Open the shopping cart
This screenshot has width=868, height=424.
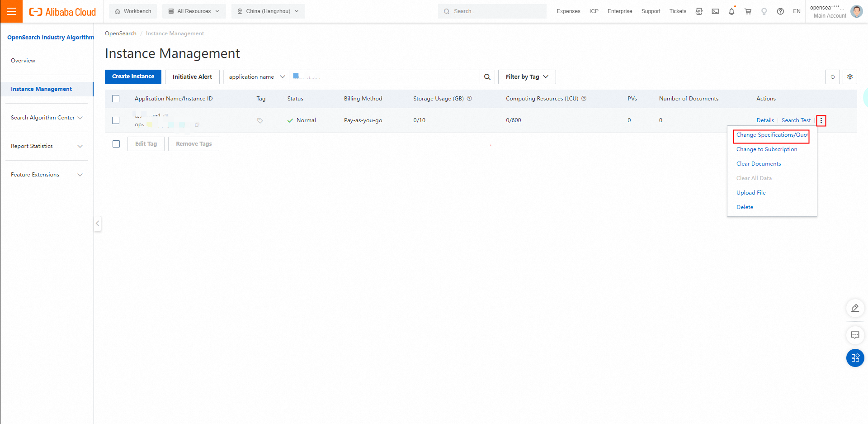tap(748, 11)
